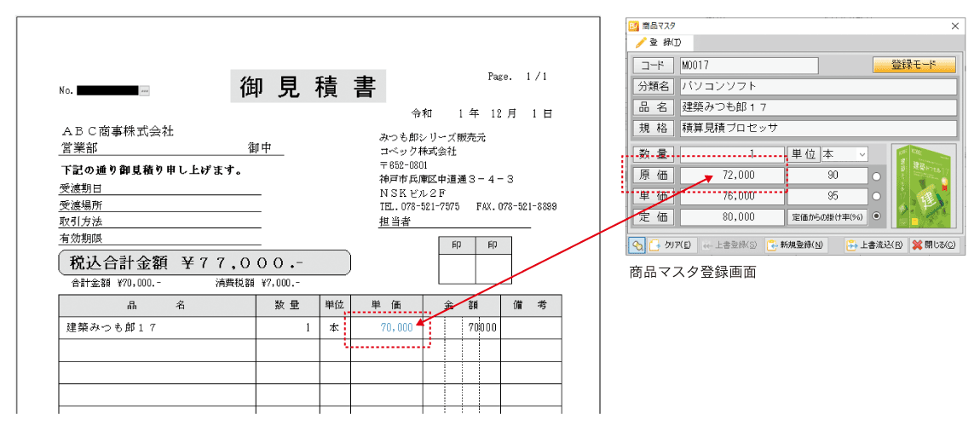This screenshot has width=980, height=426.
Task: Select the radio button on the 原価 row
Action: coord(876,176)
